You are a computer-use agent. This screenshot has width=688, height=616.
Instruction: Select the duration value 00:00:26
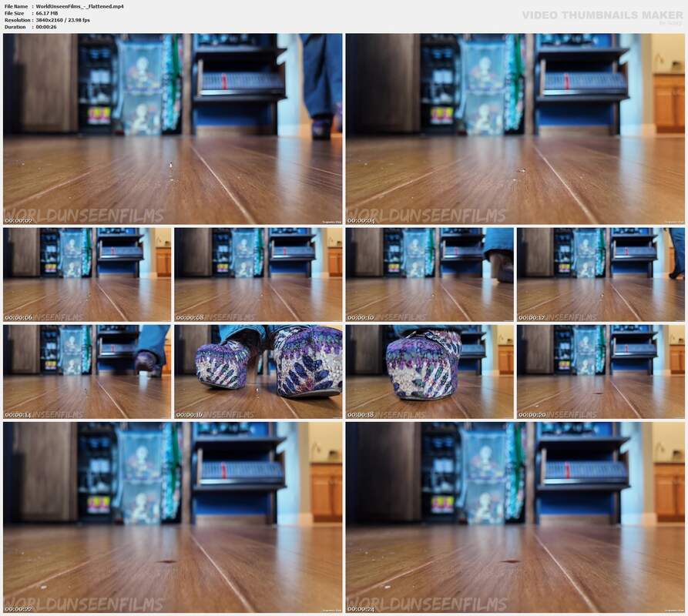click(46, 27)
